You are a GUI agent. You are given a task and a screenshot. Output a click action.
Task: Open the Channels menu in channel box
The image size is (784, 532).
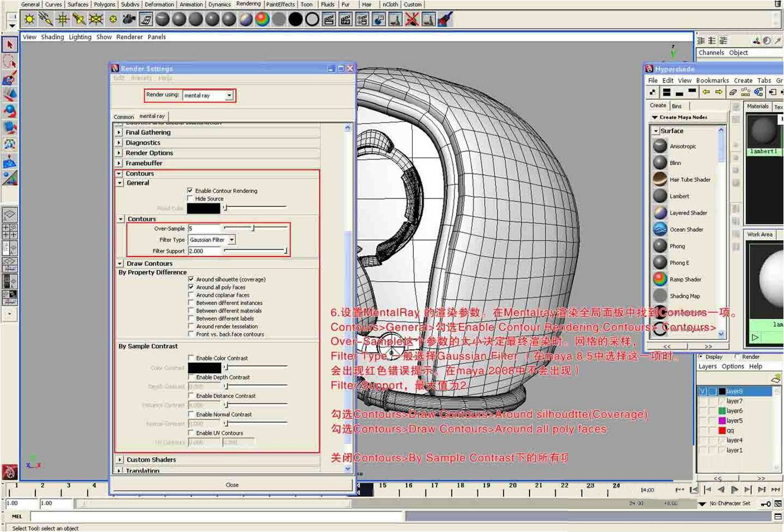tap(711, 53)
